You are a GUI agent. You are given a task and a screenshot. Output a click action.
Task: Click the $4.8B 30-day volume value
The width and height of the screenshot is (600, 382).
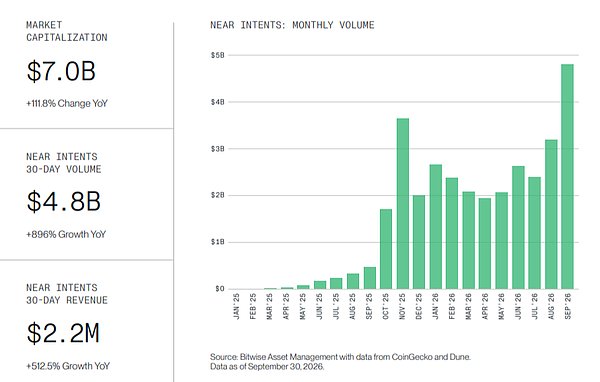64,202
